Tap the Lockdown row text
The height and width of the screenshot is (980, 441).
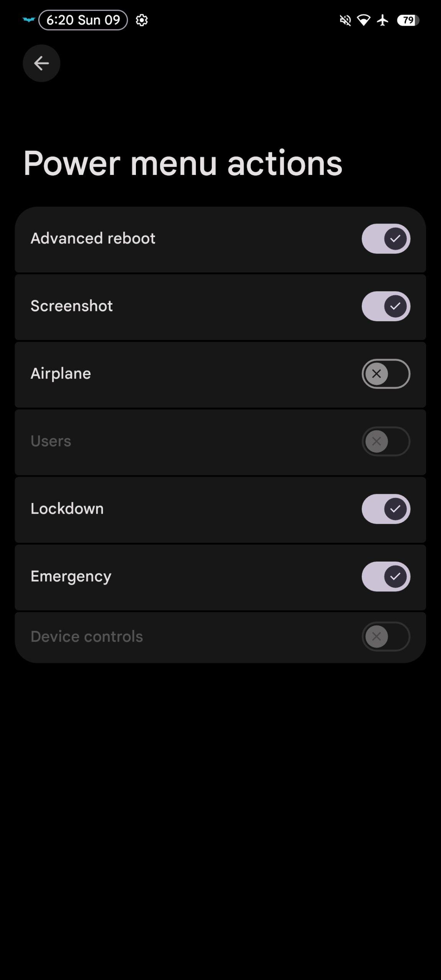[67, 509]
